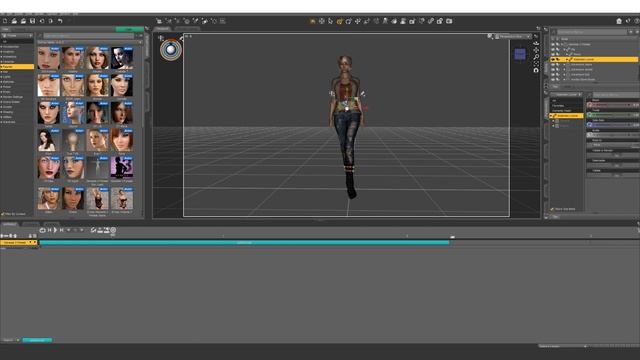The height and width of the screenshot is (360, 640).
Task: Collapse the topmost figure row in Scene tree
Action: click(563, 44)
